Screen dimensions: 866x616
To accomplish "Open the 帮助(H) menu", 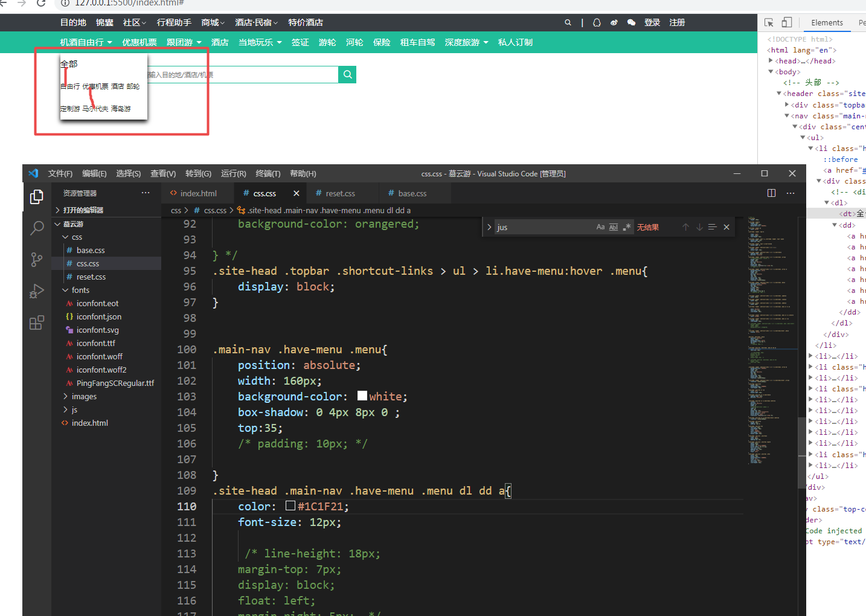I will pos(303,173).
